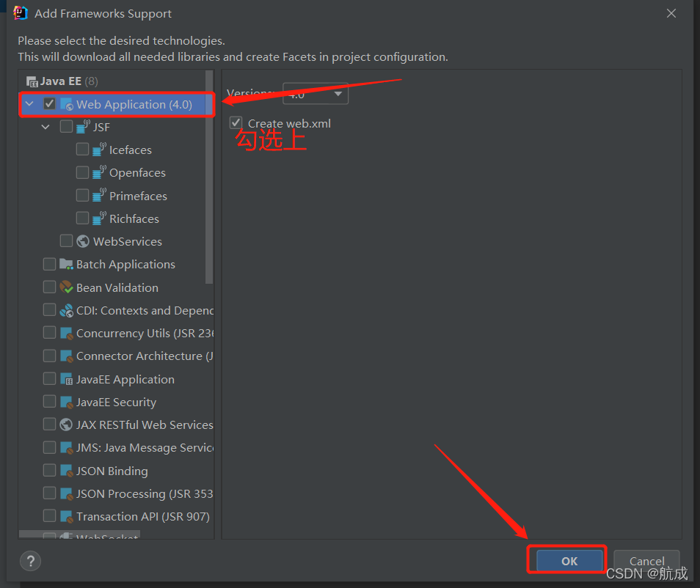700x588 pixels.
Task: Toggle the Create web.xml checkbox
Action: [x=236, y=122]
